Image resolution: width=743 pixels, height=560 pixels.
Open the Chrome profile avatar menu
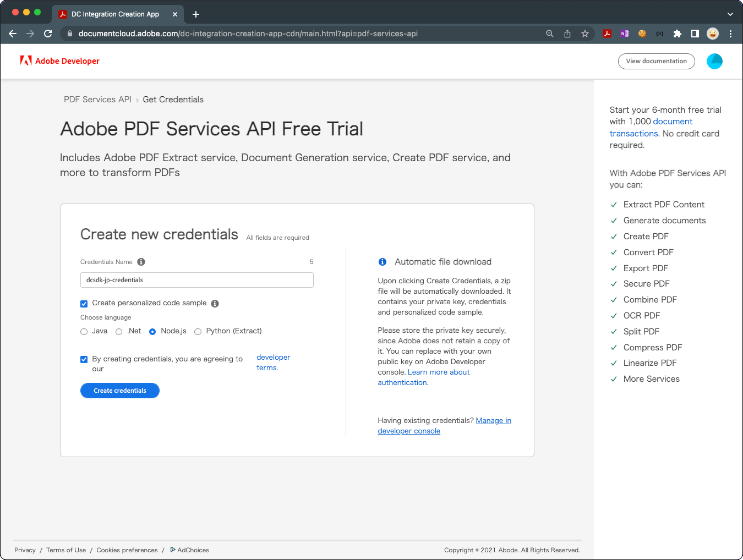(713, 34)
